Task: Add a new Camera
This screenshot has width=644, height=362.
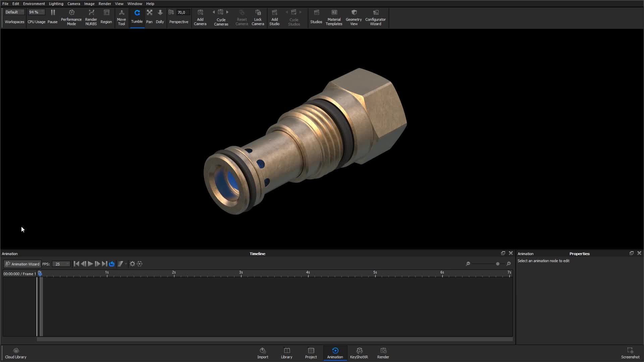Action: pos(200,17)
